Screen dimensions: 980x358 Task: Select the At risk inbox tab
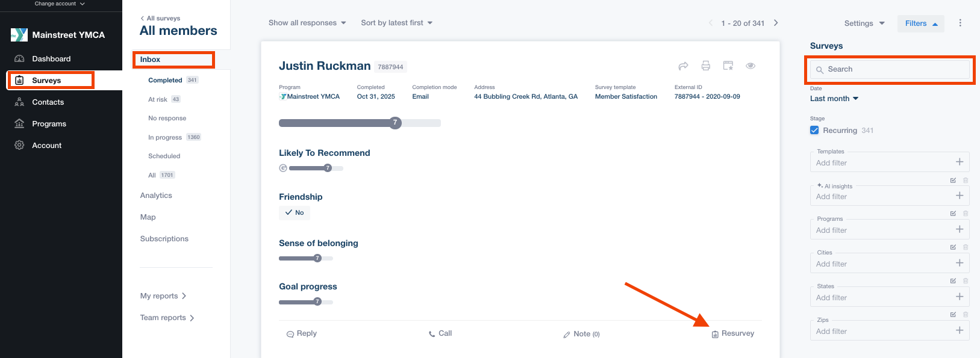pyautogui.click(x=158, y=99)
